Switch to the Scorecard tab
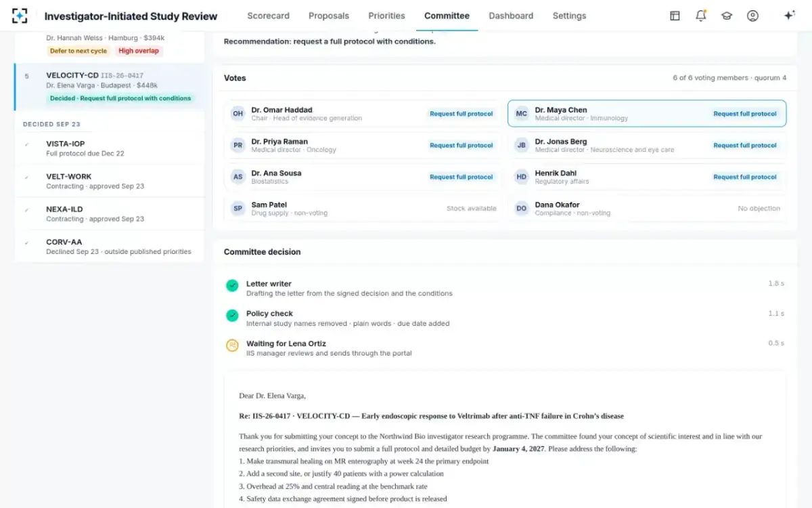The height and width of the screenshot is (508, 812). (268, 16)
